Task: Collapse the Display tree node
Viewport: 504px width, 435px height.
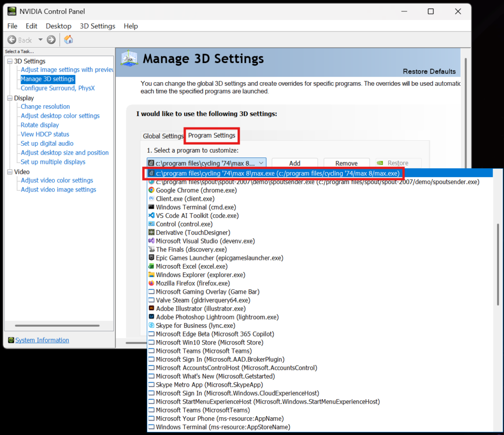Action: (10, 98)
